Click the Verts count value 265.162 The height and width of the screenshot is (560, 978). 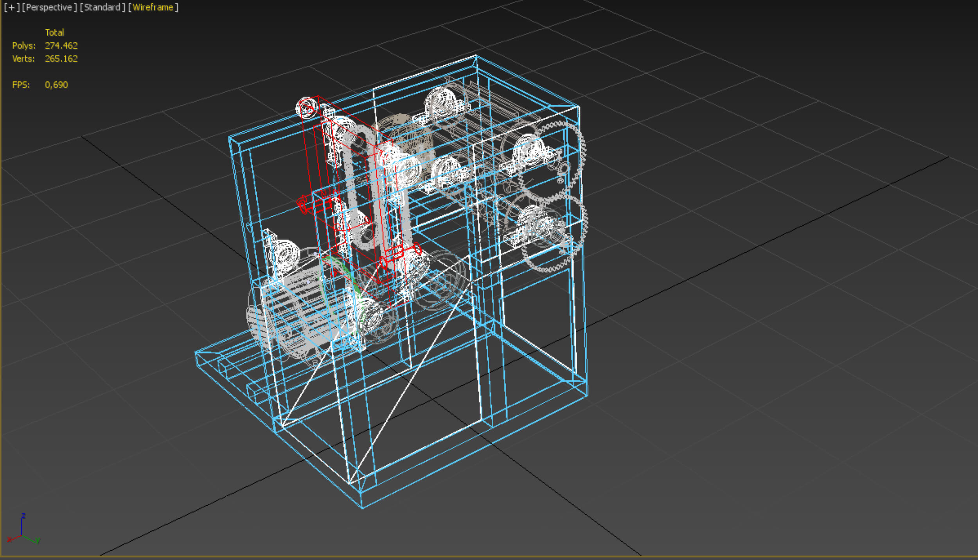pos(61,59)
